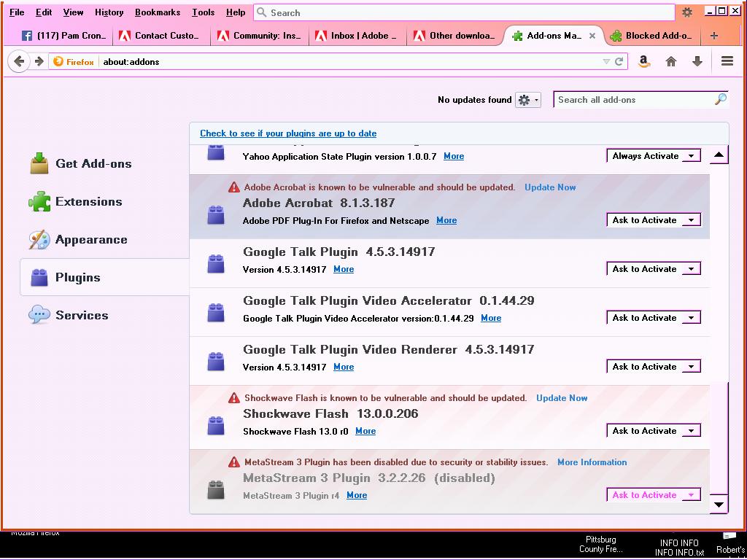Go to the Home page icon
The height and width of the screenshot is (560, 747).
671,61
